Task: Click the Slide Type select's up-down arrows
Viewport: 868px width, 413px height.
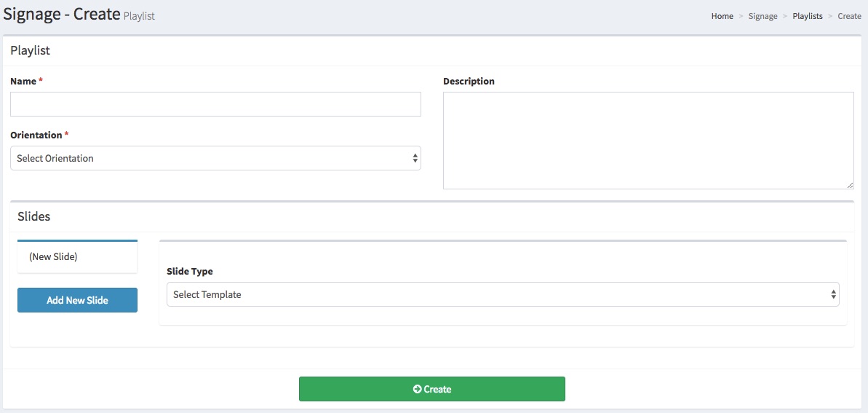Action: [x=833, y=295]
